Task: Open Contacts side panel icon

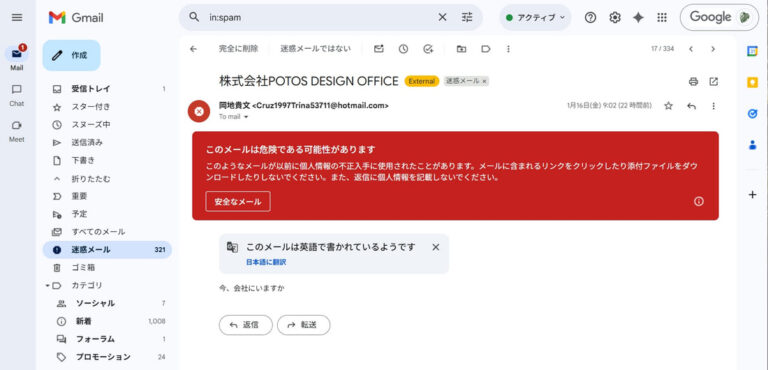Action: [752, 145]
